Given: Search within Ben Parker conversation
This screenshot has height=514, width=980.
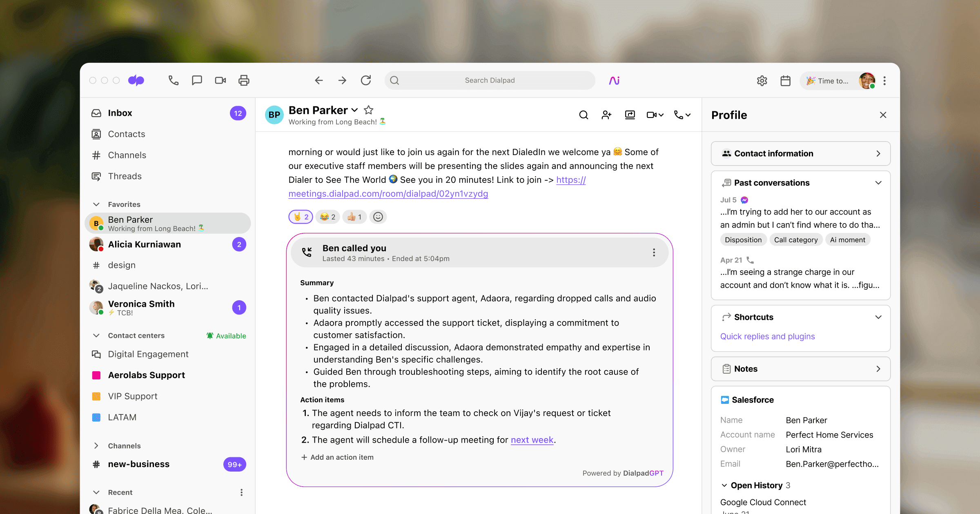Looking at the screenshot, I should pyautogui.click(x=584, y=115).
